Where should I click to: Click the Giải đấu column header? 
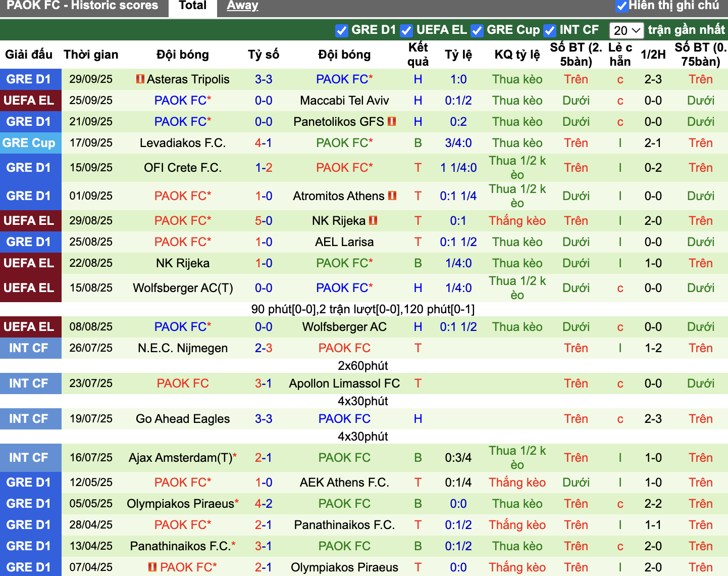tap(29, 55)
